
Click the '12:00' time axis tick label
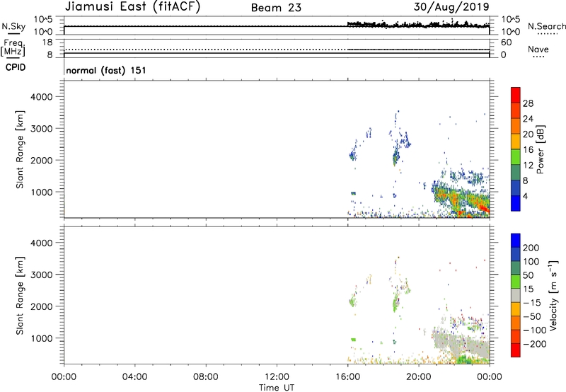(277, 377)
